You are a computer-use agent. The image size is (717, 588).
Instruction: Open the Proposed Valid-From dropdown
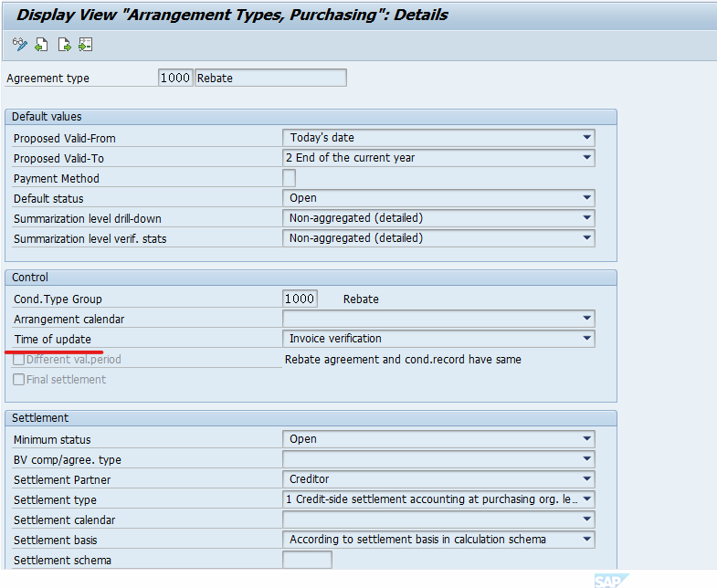point(438,138)
